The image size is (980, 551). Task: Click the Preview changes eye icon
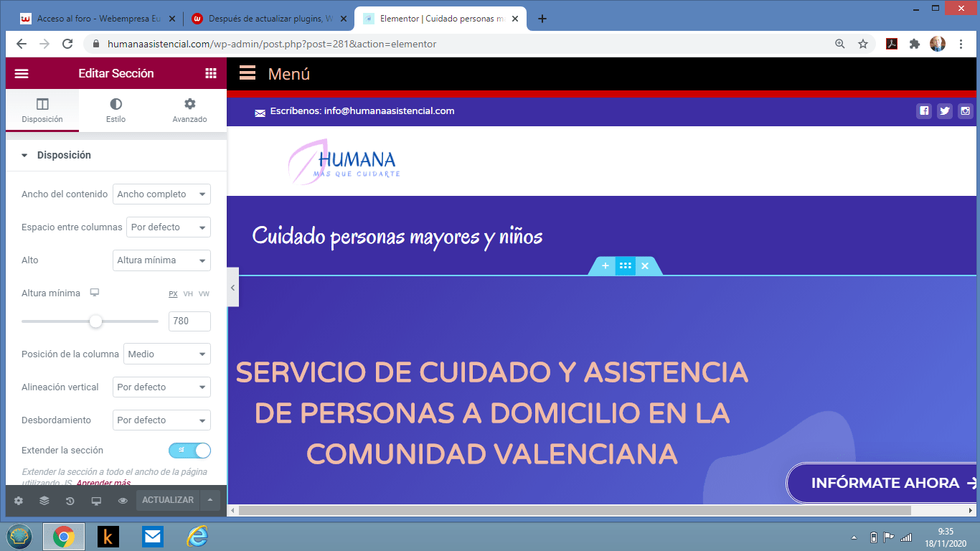123,501
